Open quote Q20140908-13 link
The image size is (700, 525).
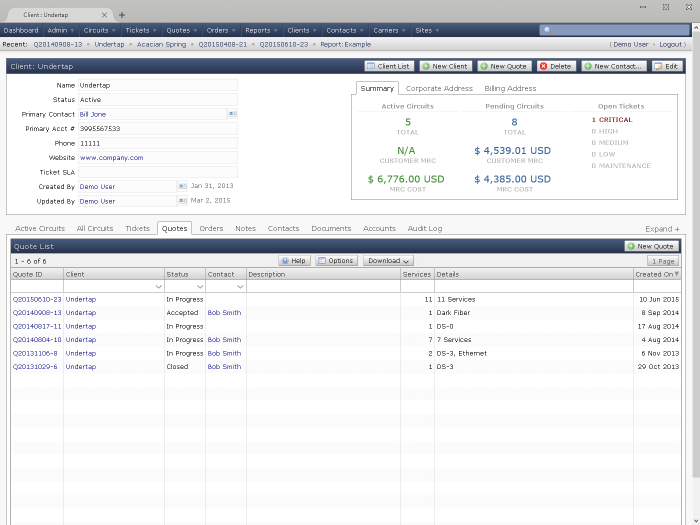click(x=37, y=313)
